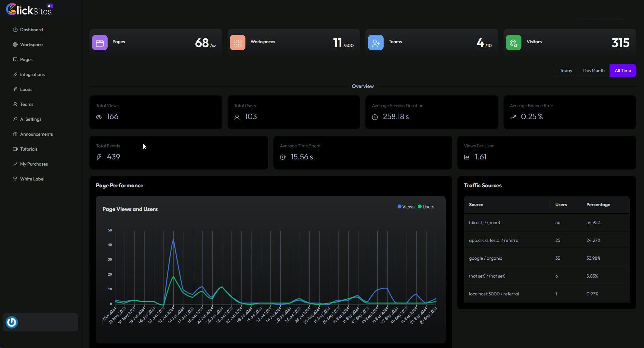Click the app.clicksites.ai / referral row
This screenshot has width=644, height=348.
click(546, 240)
